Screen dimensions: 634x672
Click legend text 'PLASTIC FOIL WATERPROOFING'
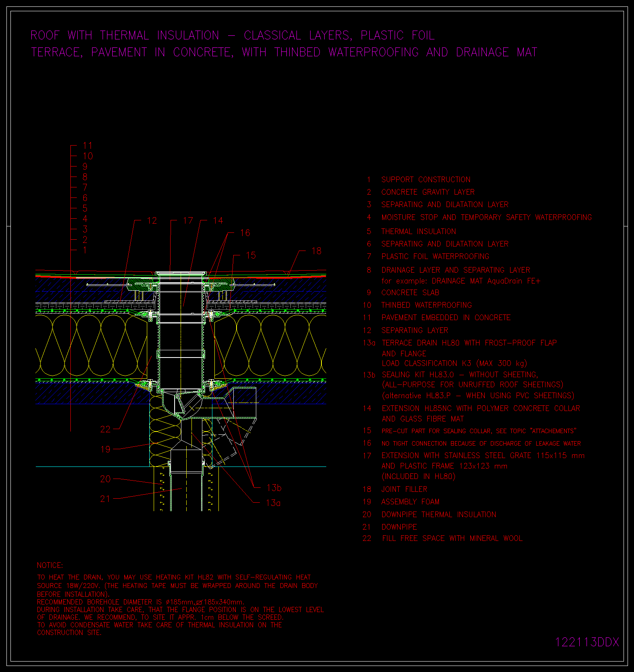435,257
